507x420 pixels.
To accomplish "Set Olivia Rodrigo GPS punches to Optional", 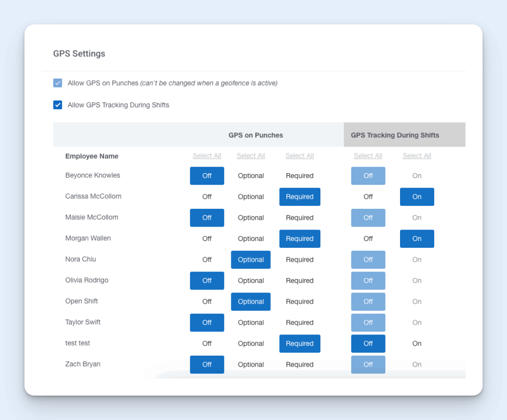I will point(251,280).
